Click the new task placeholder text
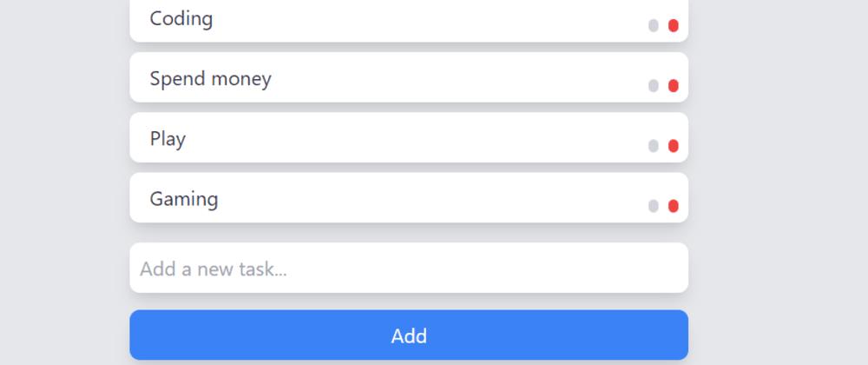868x365 pixels. 214,269
